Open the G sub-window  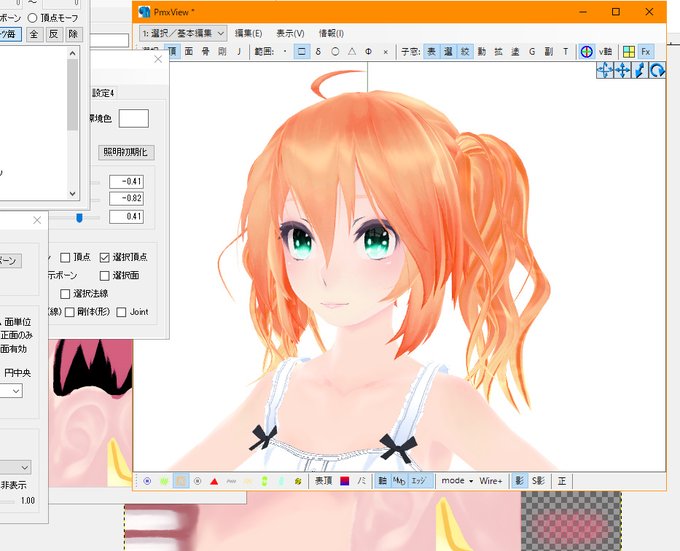pos(532,52)
